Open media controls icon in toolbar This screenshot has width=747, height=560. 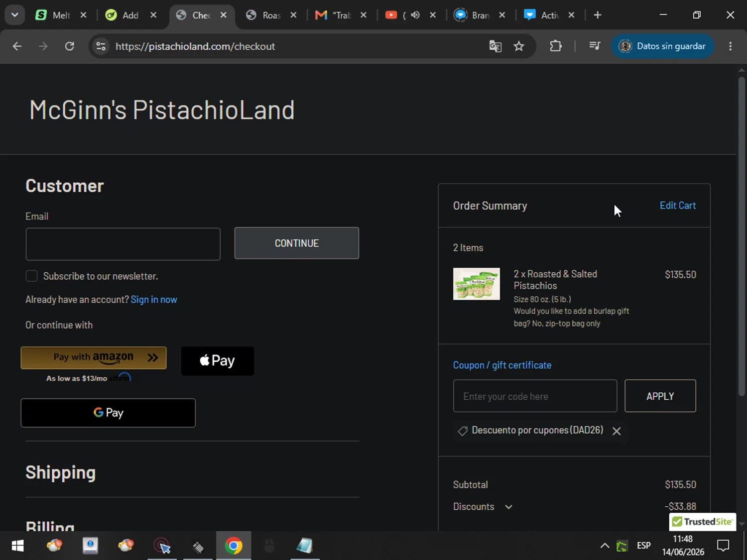point(595,46)
